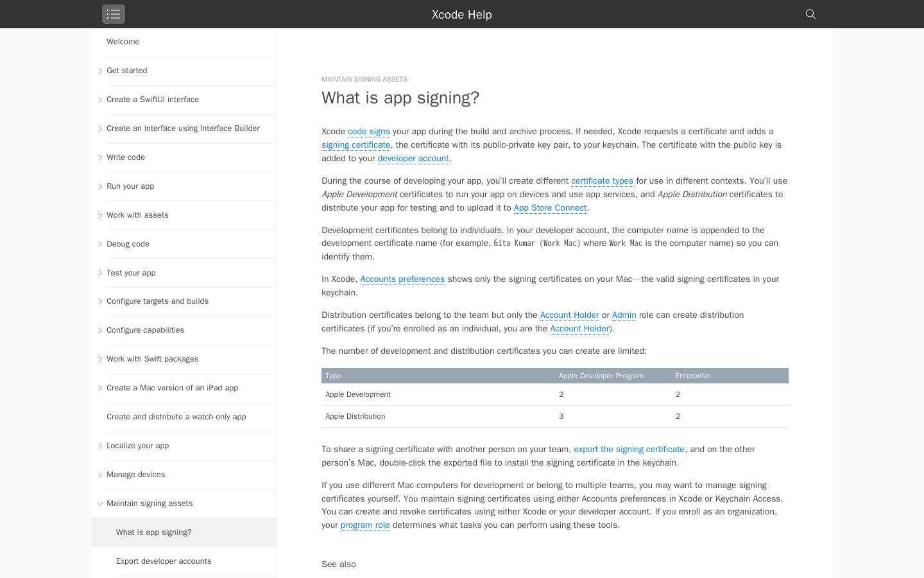924x578 pixels.
Task: Expand Work with Swift packages chevron
Action: [100, 360]
